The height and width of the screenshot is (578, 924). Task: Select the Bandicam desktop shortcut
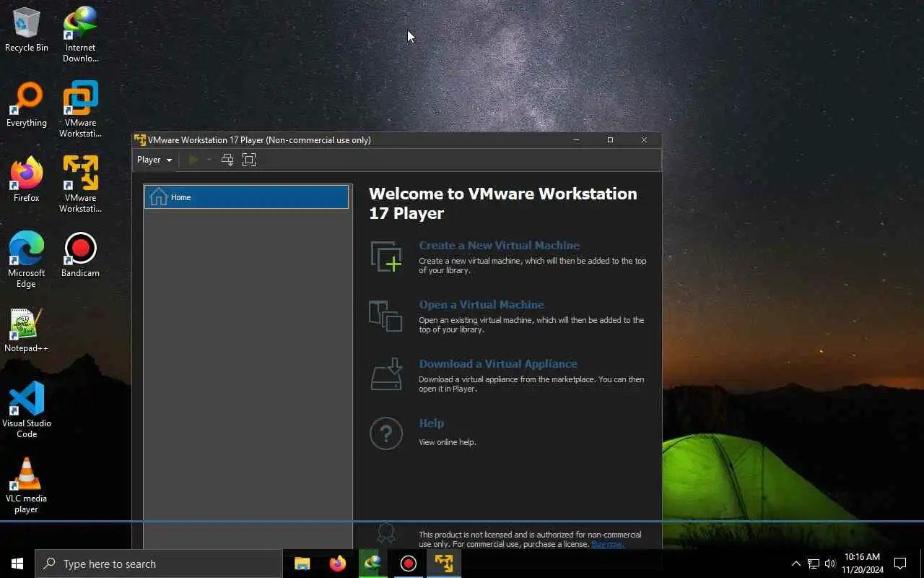[x=80, y=255]
